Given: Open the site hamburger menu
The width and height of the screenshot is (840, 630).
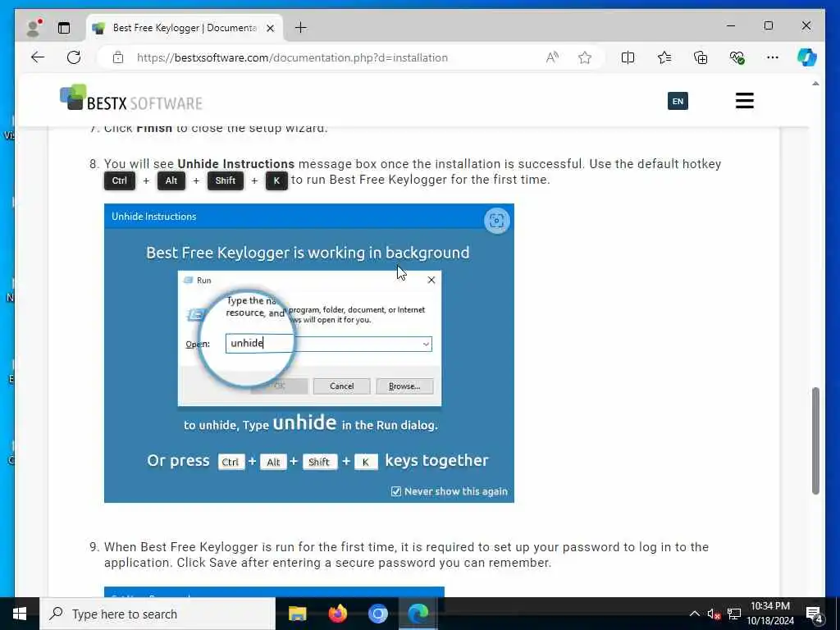Looking at the screenshot, I should click(745, 101).
